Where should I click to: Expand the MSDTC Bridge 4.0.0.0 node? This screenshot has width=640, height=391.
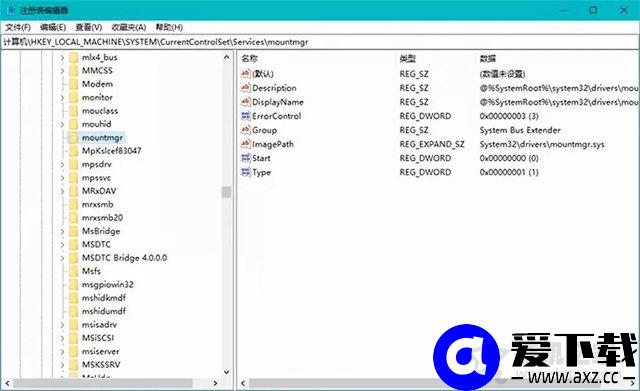[x=62, y=258]
